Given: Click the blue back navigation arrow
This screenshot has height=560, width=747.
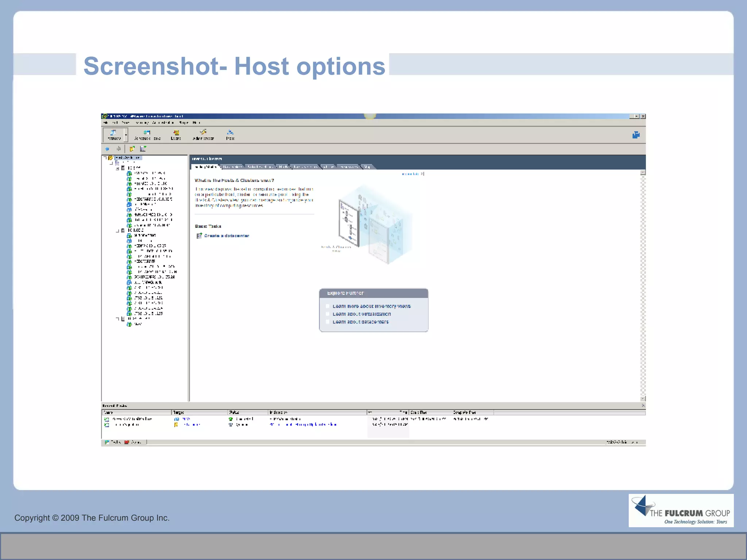Looking at the screenshot, I should click(107, 149).
